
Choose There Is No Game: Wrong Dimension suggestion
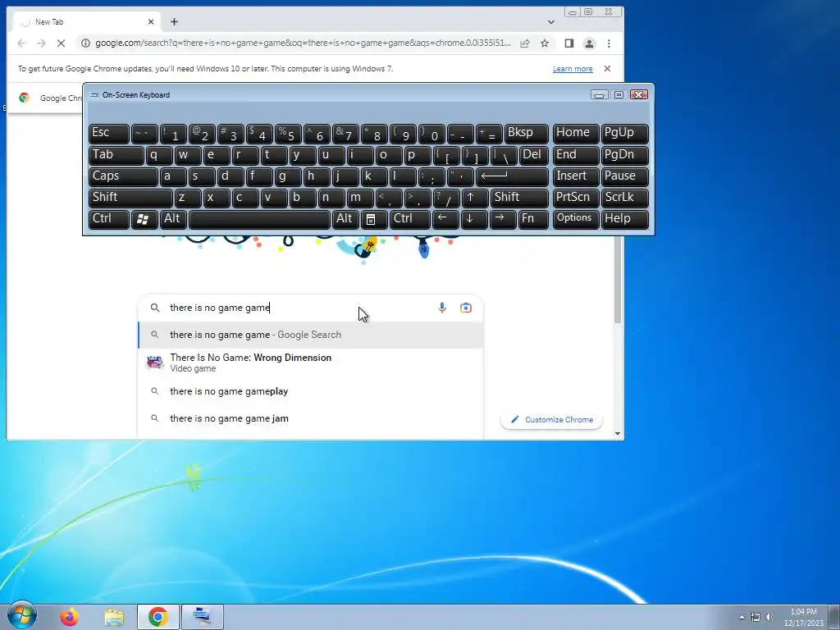coord(311,363)
